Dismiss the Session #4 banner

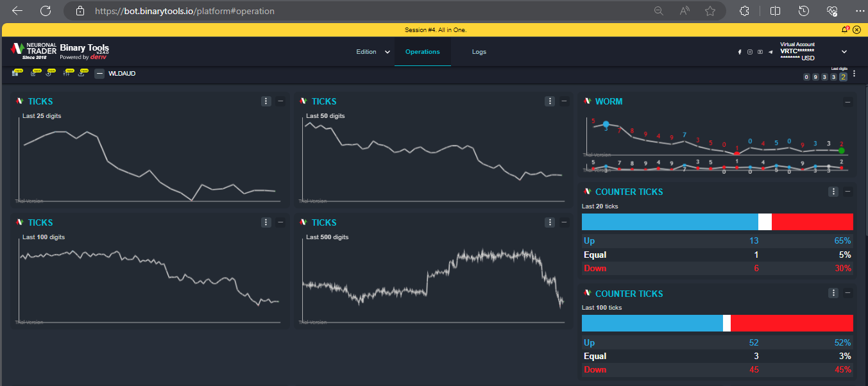(857, 29)
